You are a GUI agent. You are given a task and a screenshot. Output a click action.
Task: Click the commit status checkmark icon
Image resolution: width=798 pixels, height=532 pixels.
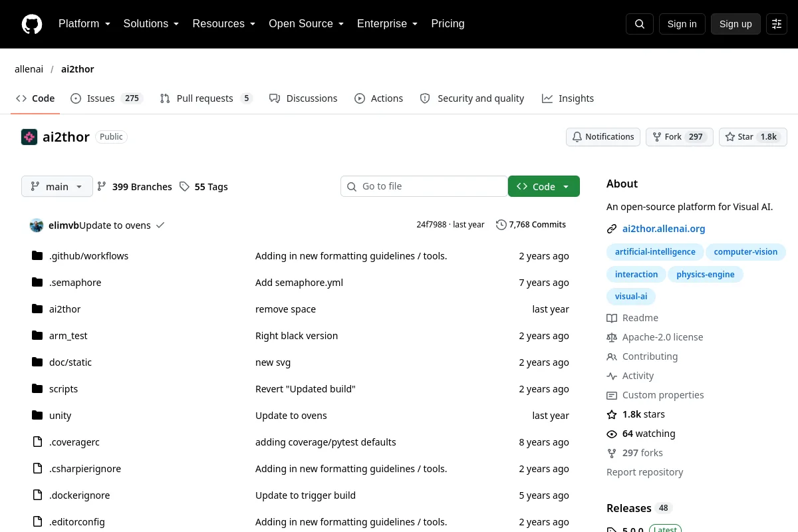point(160,225)
